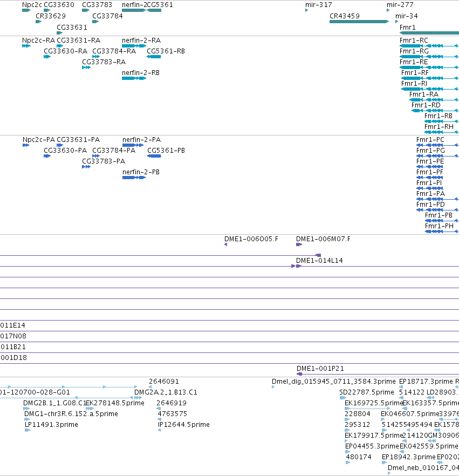459x476 pixels.
Task: Click the nerfin-2-RA transcript
Action: tap(134, 46)
